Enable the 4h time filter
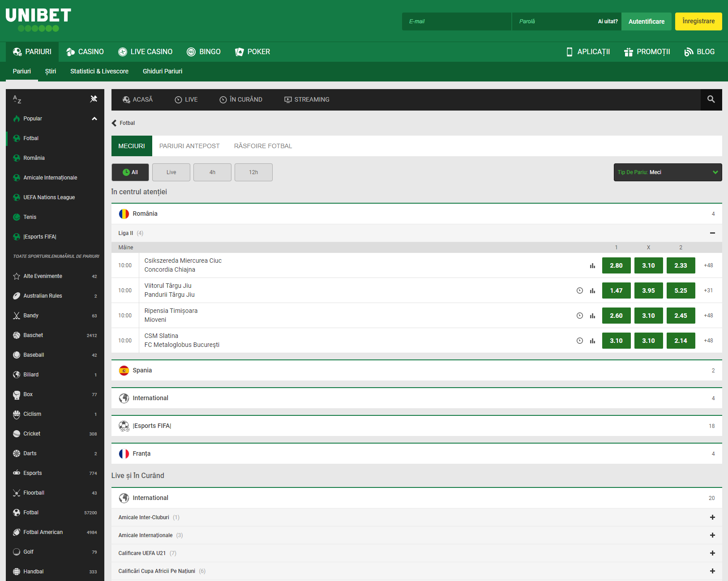This screenshot has width=728, height=581. coord(212,172)
